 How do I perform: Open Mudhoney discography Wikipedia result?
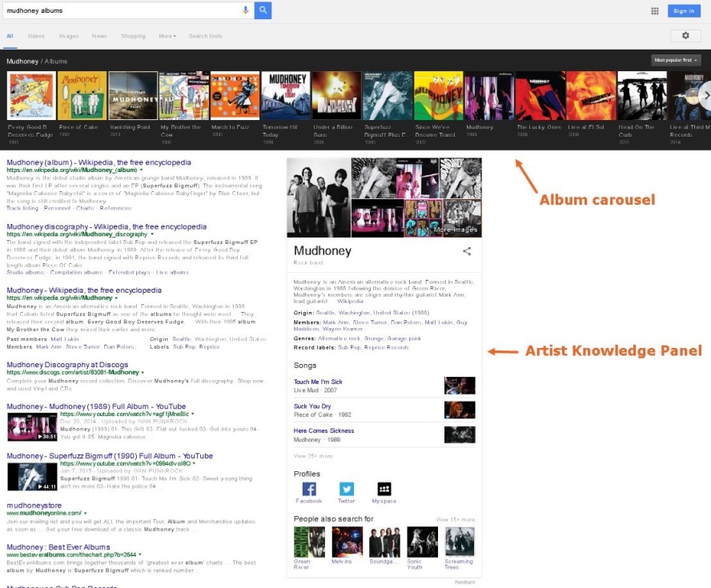pos(106,227)
